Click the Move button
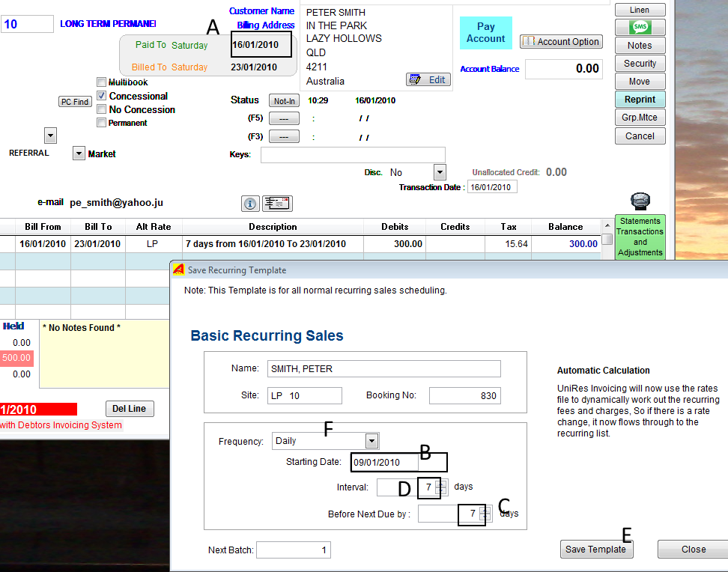This screenshot has height=572, width=728. coord(640,82)
